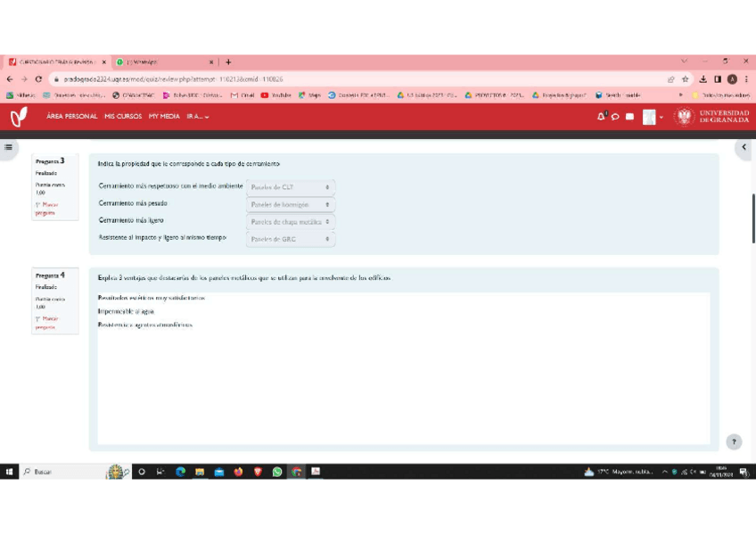Open a new browser tab
756x534 pixels.
click(x=228, y=62)
